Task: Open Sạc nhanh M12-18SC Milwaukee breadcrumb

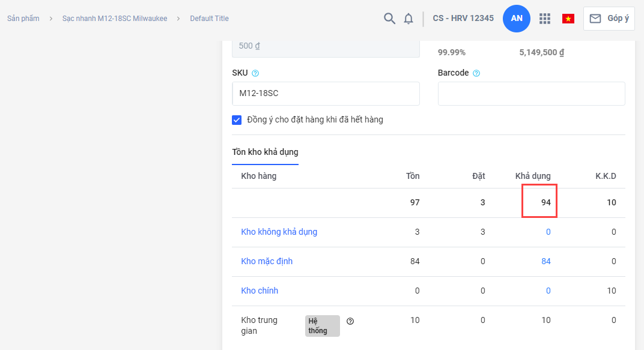Action: click(115, 19)
